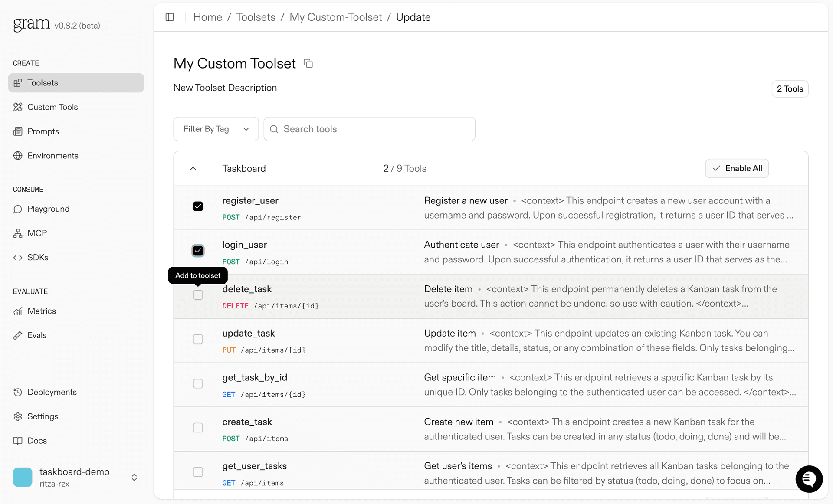
Task: Open the Filter By Tag dropdown
Action: pos(216,129)
